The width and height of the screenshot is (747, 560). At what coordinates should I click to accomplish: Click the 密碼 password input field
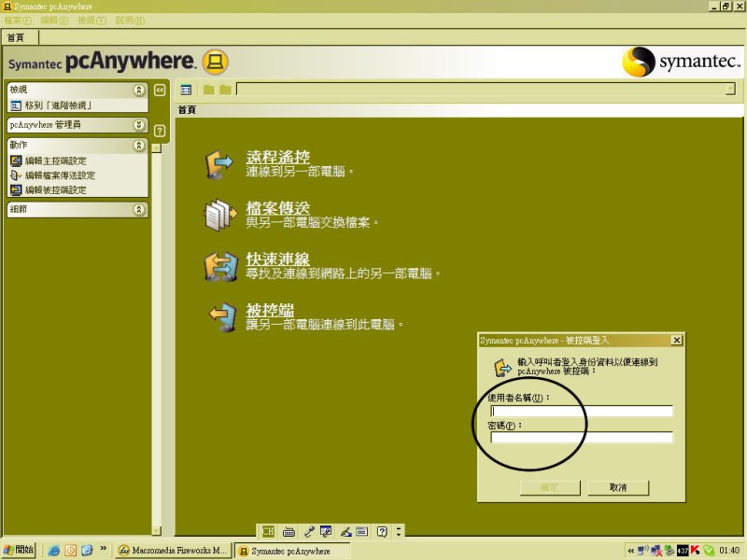582,437
